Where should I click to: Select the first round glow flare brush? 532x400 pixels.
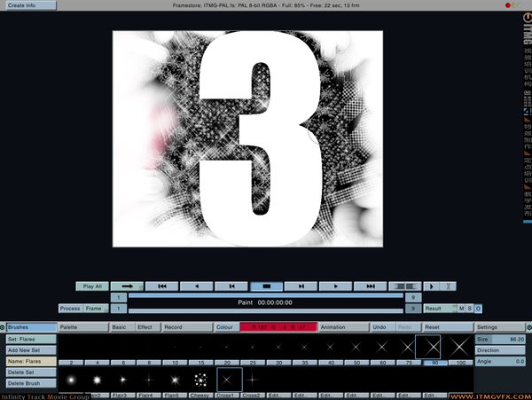pyautogui.click(x=71, y=380)
